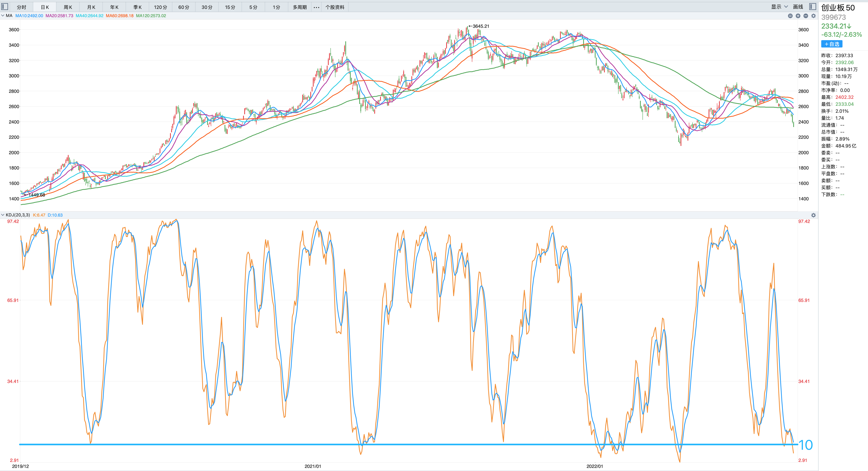Open 多周期 multi-period view
This screenshot has height=471, width=868.
click(300, 7)
